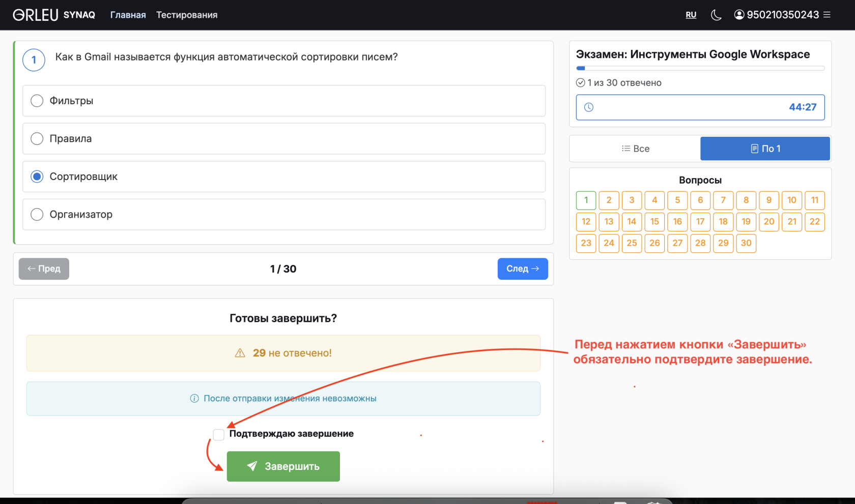Switch to По 1 question display mode
This screenshot has width=855, height=504.
(x=764, y=149)
